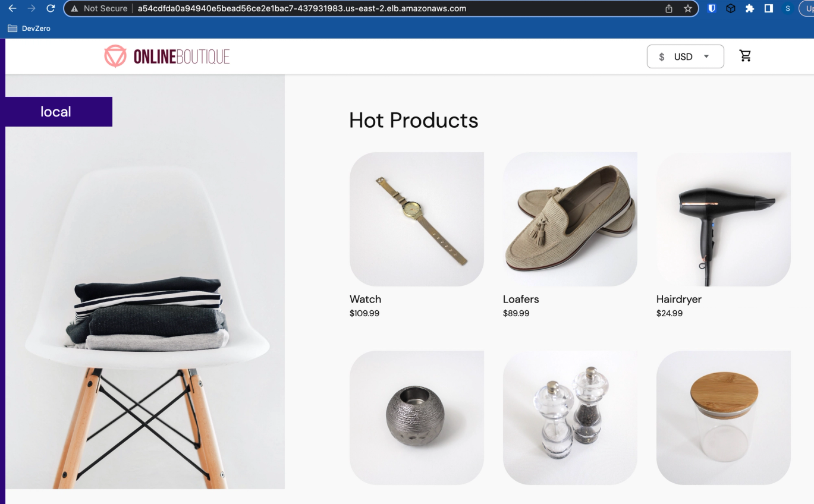814x504 pixels.
Task: Expand the USD currency dropdown
Action: 685,56
